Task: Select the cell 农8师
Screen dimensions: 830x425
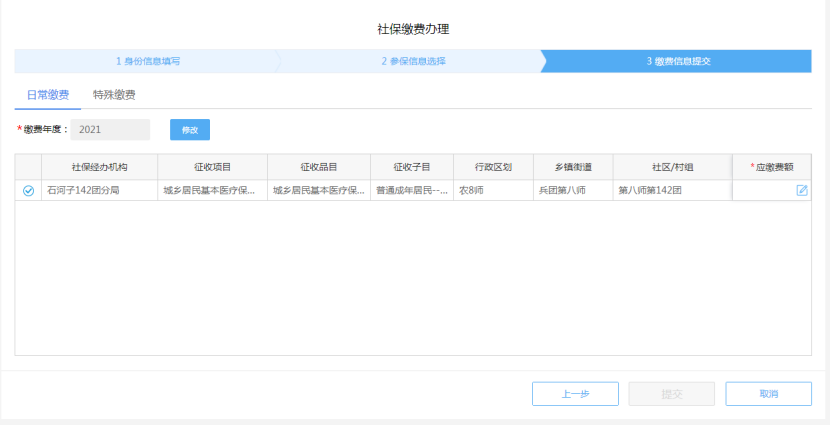Action: coord(493,191)
